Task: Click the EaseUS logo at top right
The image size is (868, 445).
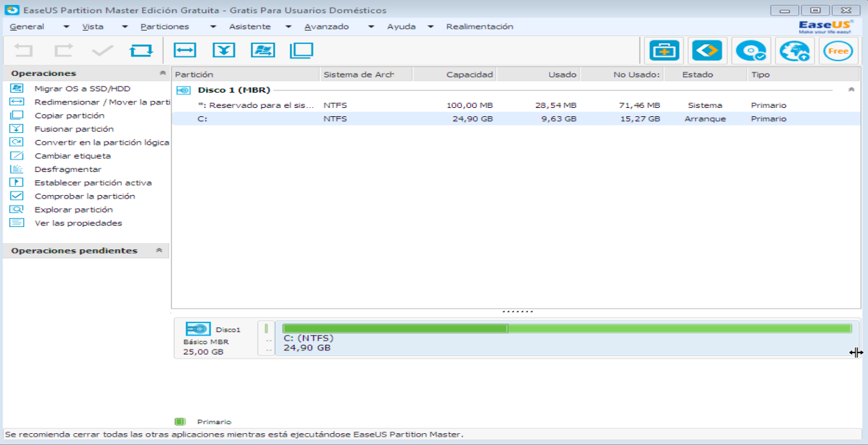Action: pyautogui.click(x=826, y=26)
